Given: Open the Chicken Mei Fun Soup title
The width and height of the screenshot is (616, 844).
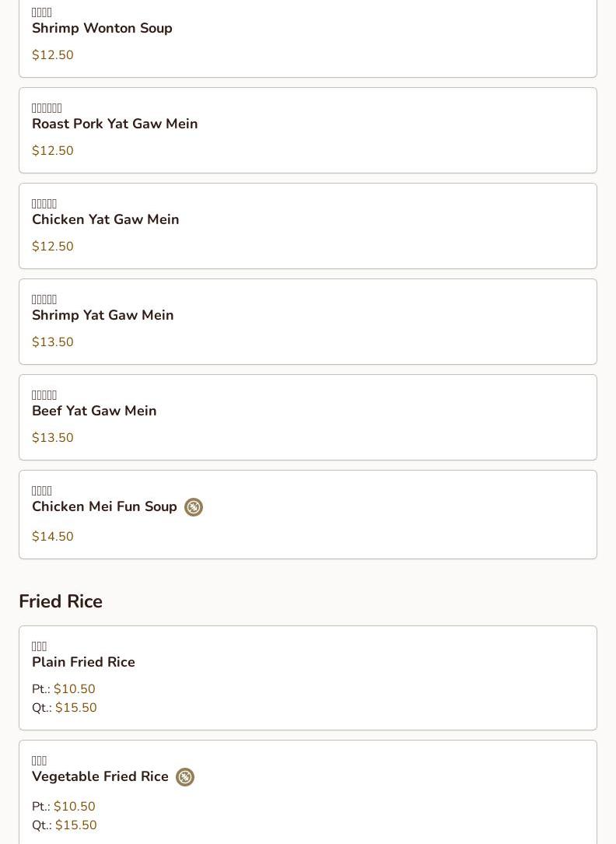Looking at the screenshot, I should [x=104, y=507].
